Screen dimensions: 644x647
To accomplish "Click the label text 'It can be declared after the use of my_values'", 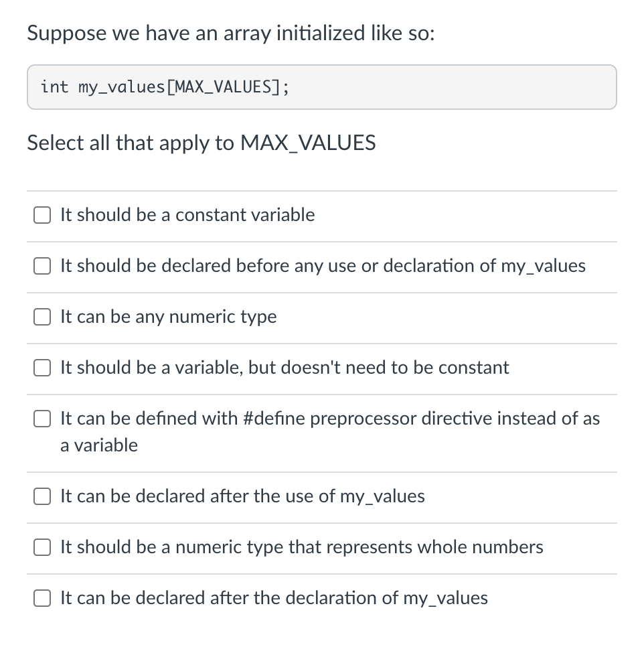I will 242,496.
